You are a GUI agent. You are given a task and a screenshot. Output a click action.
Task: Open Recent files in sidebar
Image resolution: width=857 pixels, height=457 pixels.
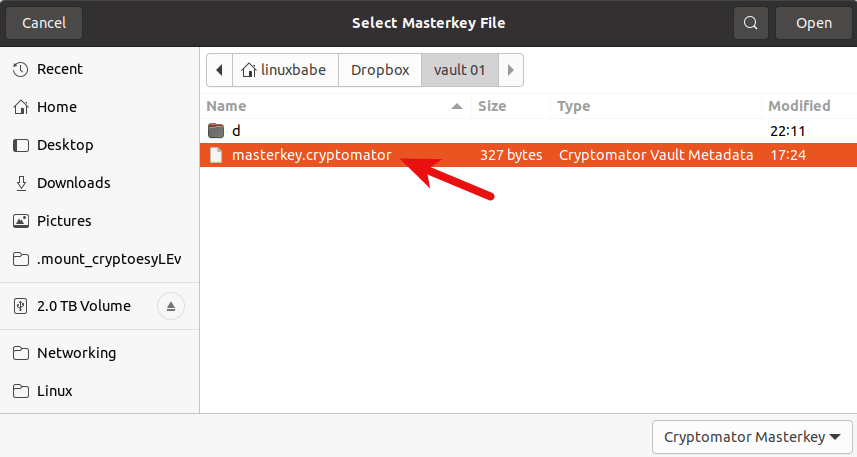click(59, 69)
